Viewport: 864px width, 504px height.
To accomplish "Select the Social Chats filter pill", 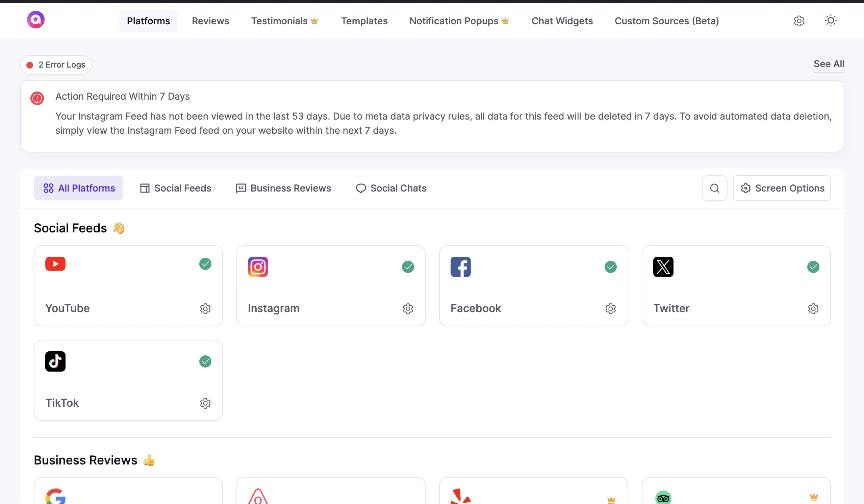I will (391, 188).
